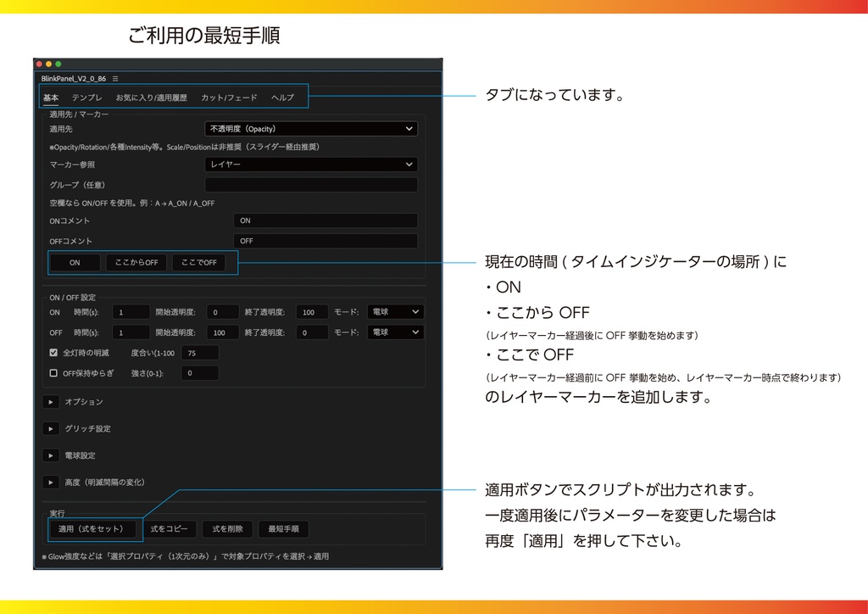Open the 適用先 dropdown showing 不透明度（Opacity）
This screenshot has width=868, height=614.
point(311,128)
